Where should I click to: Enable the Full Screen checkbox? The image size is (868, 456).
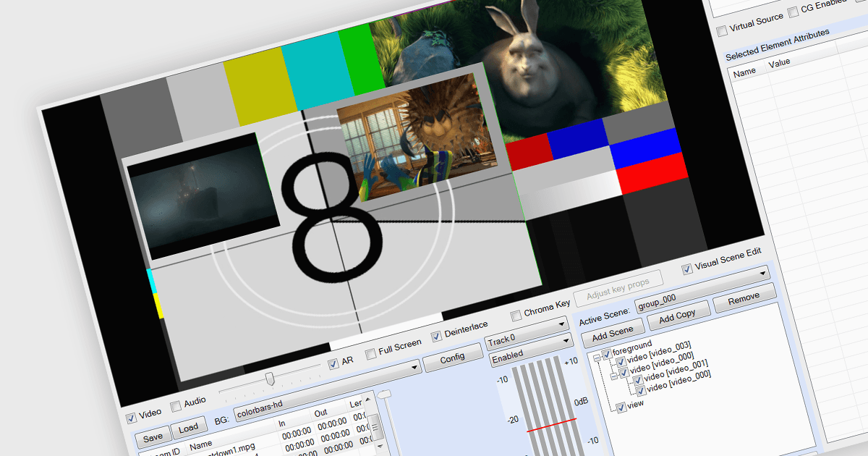(371, 353)
